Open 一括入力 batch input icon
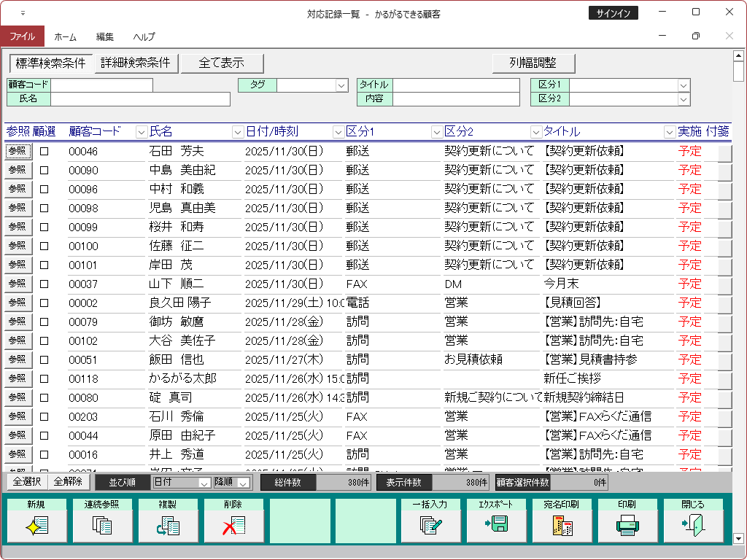Viewport: 747px width, 560px height. pyautogui.click(x=430, y=525)
